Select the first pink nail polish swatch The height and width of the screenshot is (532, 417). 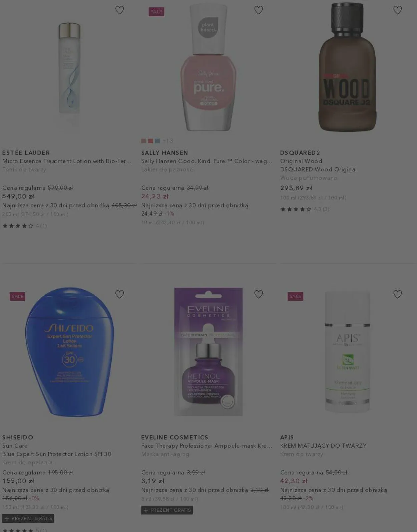(x=143, y=141)
